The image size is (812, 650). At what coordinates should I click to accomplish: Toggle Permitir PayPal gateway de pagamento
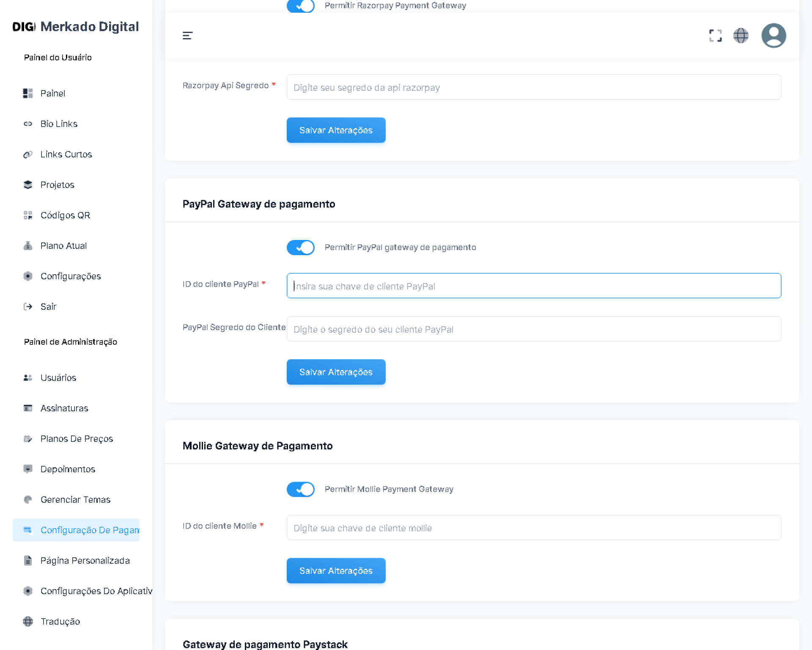(300, 248)
